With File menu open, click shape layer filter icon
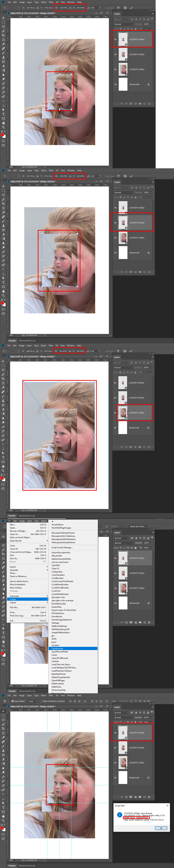 coord(144,538)
